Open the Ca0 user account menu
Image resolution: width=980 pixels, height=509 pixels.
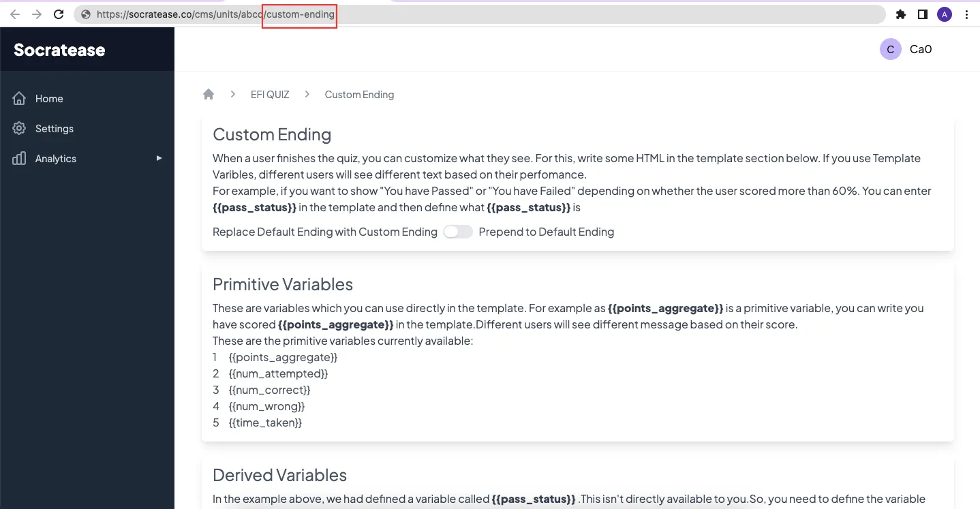(x=906, y=49)
